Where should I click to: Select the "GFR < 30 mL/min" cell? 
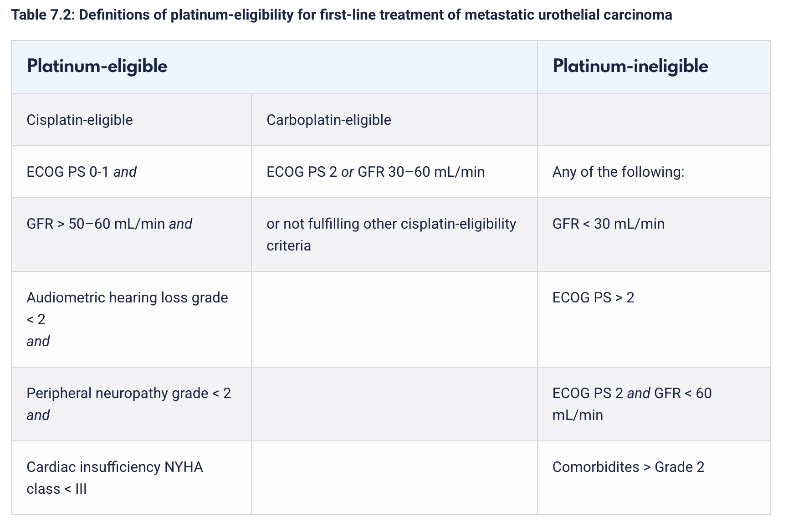coord(608,224)
